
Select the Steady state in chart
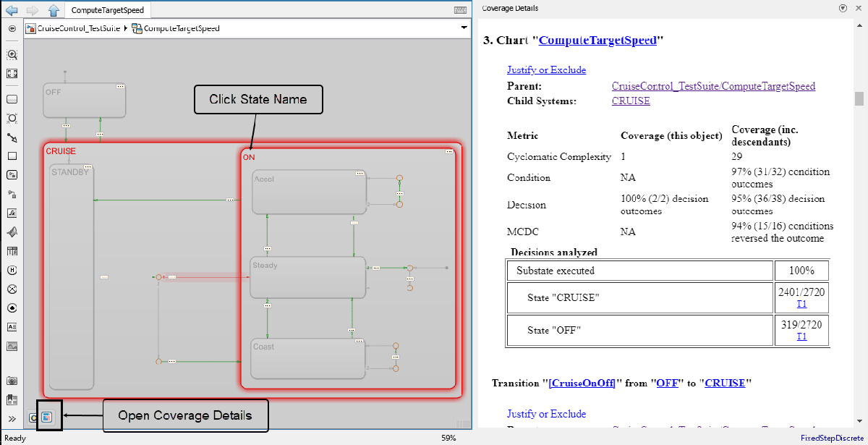pos(308,277)
